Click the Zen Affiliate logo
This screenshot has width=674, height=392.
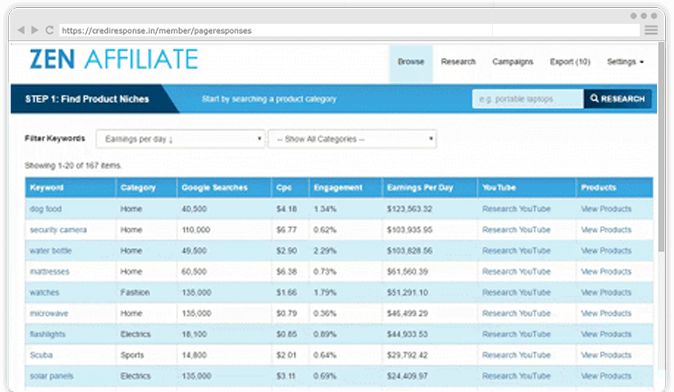[113, 59]
